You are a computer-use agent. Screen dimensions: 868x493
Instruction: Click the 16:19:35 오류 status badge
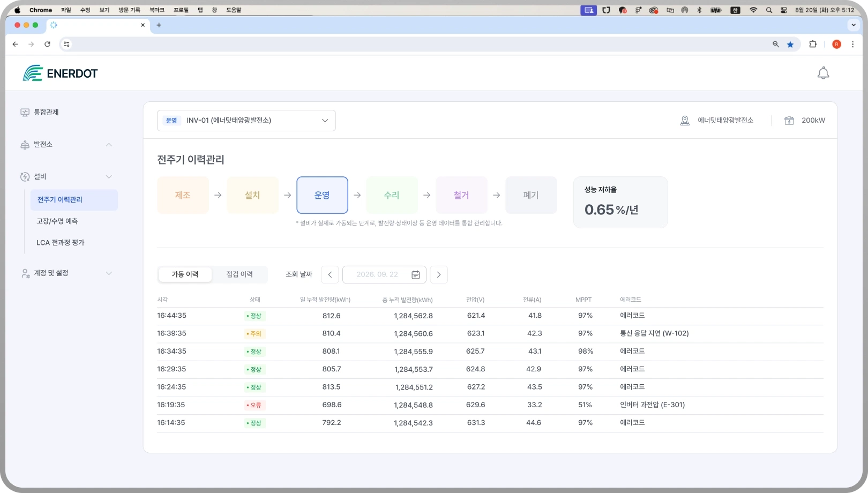pos(255,405)
